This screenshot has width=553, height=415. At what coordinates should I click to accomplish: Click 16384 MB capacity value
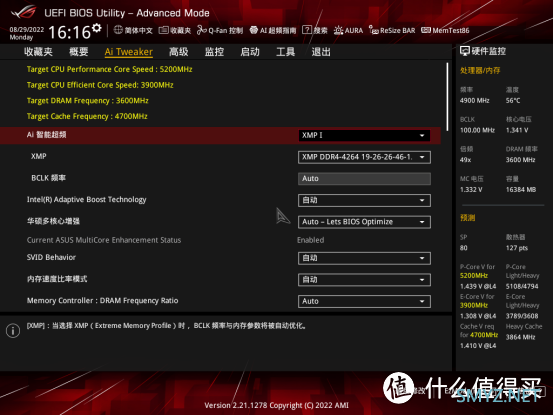[x=521, y=190]
